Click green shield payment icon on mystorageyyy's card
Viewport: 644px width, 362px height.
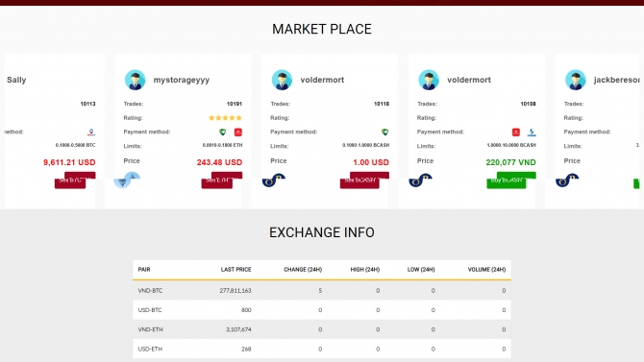223,132
